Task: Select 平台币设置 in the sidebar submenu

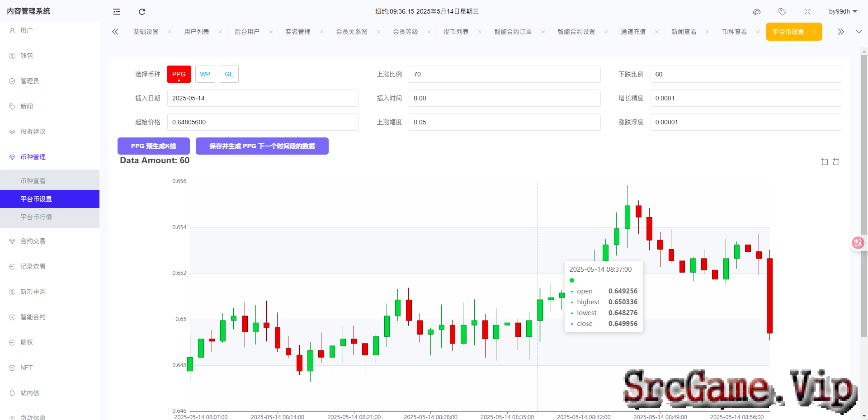Action: 50,199
